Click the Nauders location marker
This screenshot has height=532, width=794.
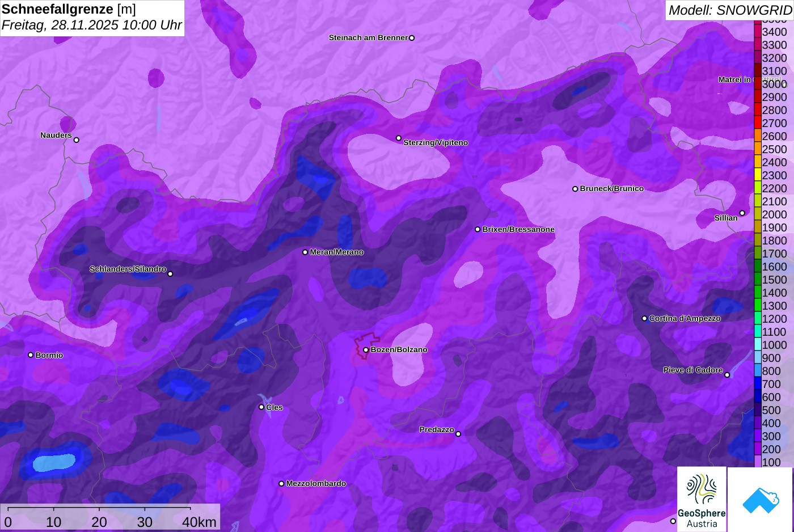click(x=77, y=140)
